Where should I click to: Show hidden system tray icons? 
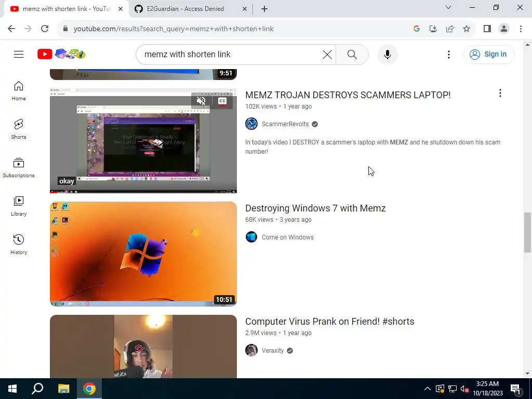(428, 389)
